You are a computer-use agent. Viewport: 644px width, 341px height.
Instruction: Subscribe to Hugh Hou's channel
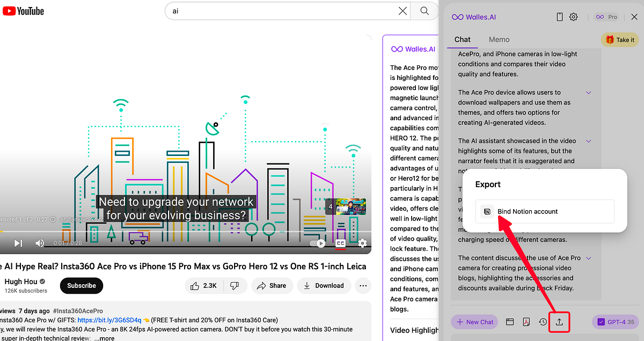tap(81, 286)
